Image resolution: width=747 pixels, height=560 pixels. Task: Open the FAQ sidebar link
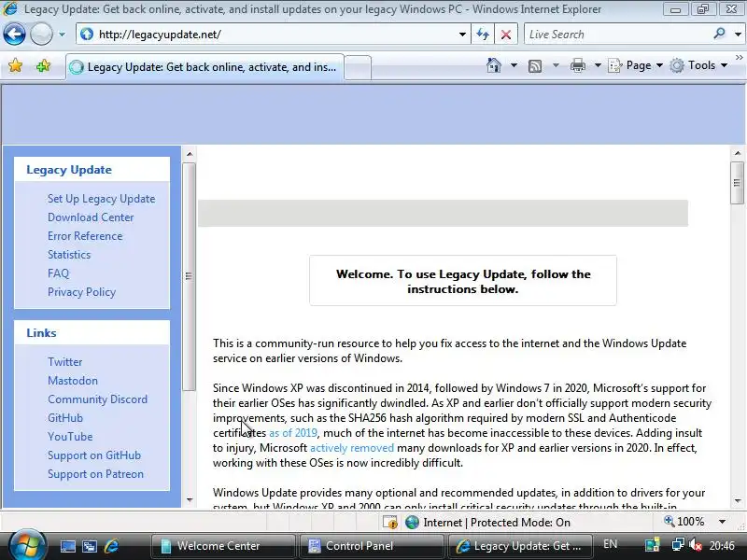pyautogui.click(x=58, y=273)
